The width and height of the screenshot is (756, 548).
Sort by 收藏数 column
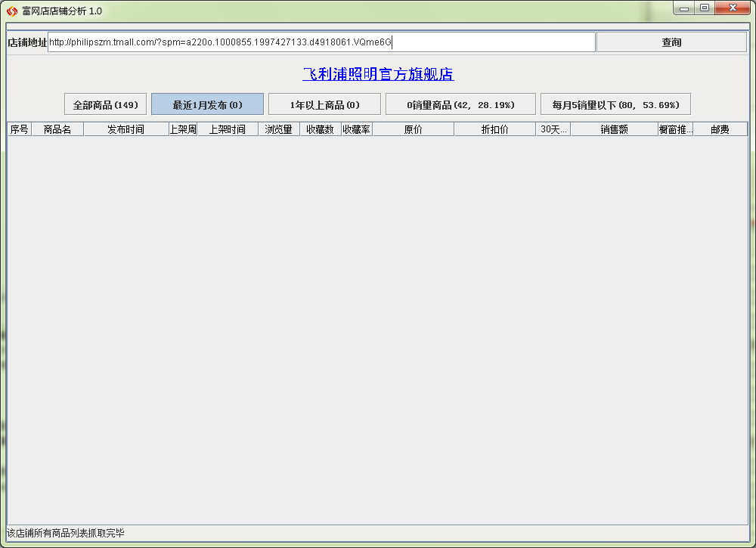(x=320, y=129)
